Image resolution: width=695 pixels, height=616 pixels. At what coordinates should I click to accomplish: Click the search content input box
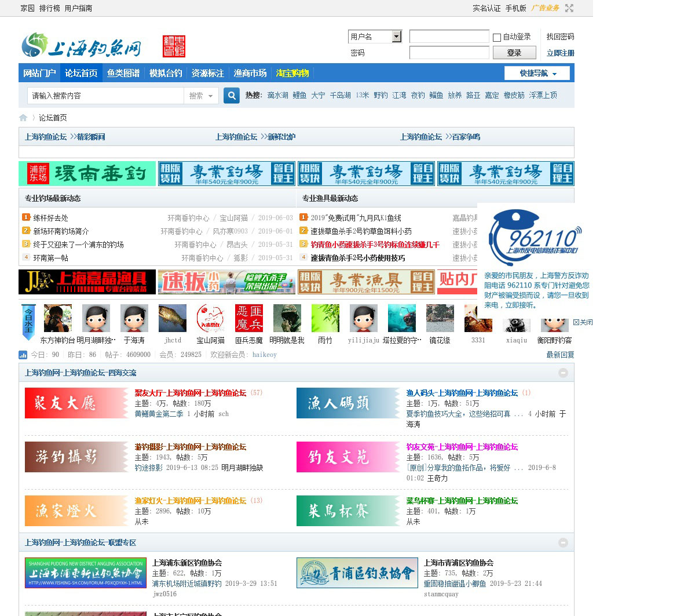(x=105, y=96)
